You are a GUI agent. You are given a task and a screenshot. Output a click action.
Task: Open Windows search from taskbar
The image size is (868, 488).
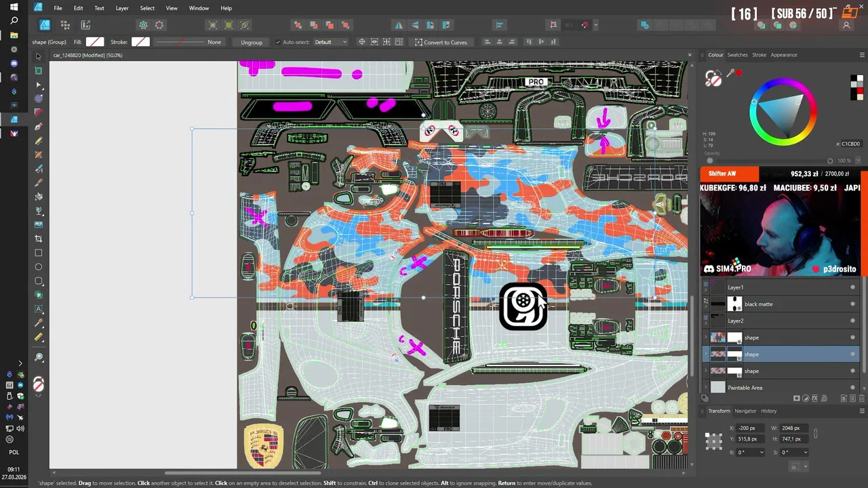14,21
